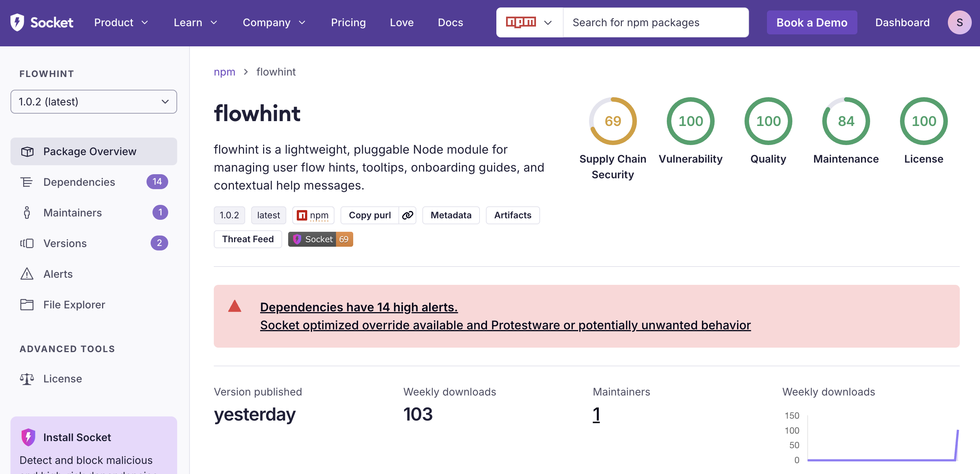Follow the 'Dependencies have 14 high alerts' link
Screen dimensions: 980x474
point(359,307)
